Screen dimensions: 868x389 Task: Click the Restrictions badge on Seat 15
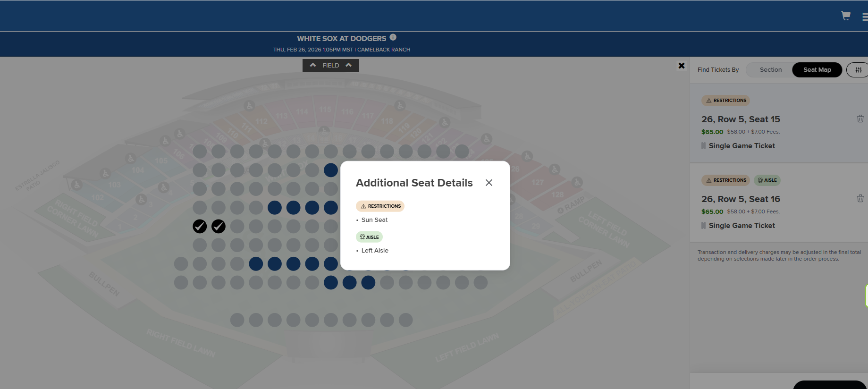click(725, 101)
